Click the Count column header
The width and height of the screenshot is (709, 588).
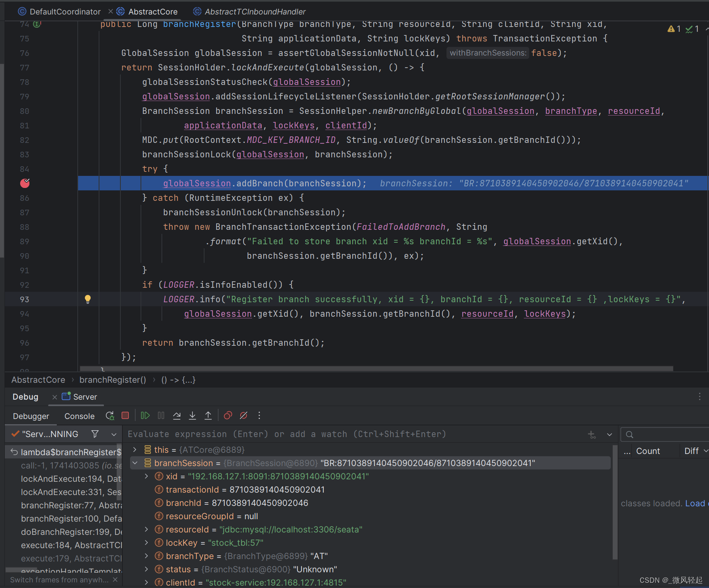tap(648, 451)
